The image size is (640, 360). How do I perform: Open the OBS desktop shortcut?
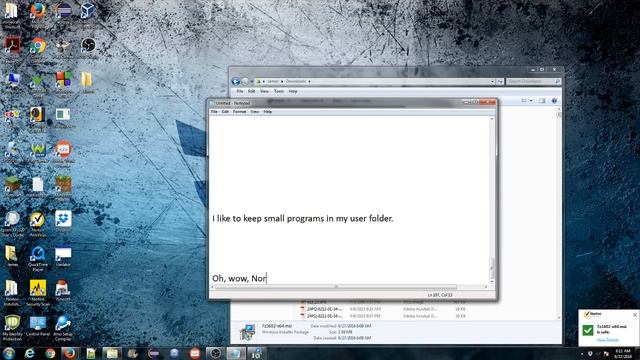click(x=87, y=45)
